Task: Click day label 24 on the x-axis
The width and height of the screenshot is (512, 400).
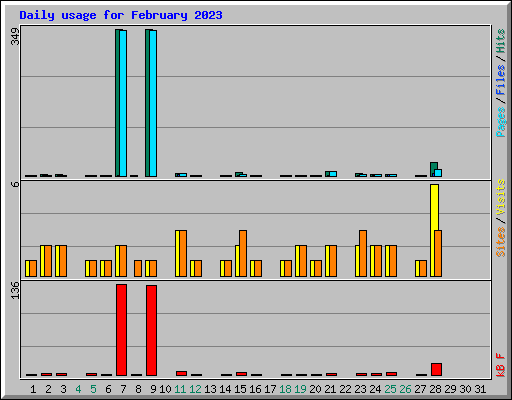Action: click(375, 389)
